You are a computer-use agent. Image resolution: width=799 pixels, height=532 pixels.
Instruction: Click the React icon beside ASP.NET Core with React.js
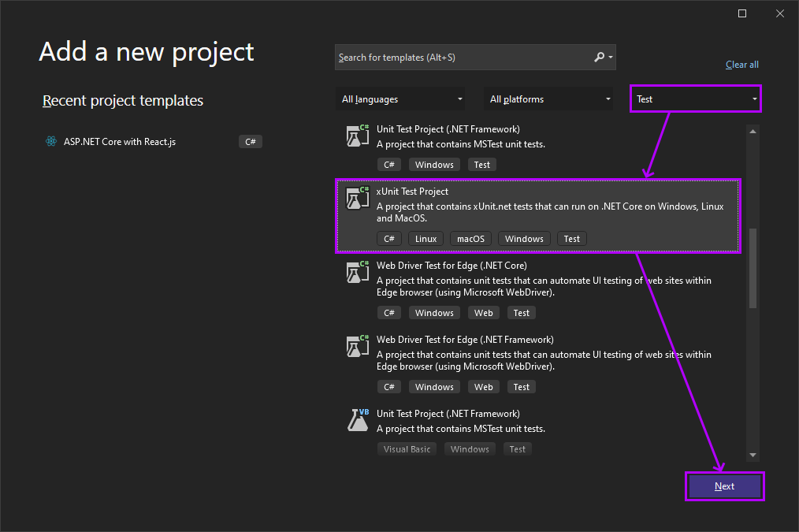(51, 142)
